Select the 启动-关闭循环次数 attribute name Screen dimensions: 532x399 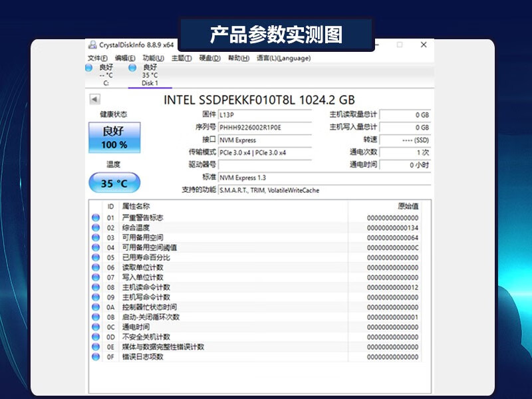tap(151, 317)
